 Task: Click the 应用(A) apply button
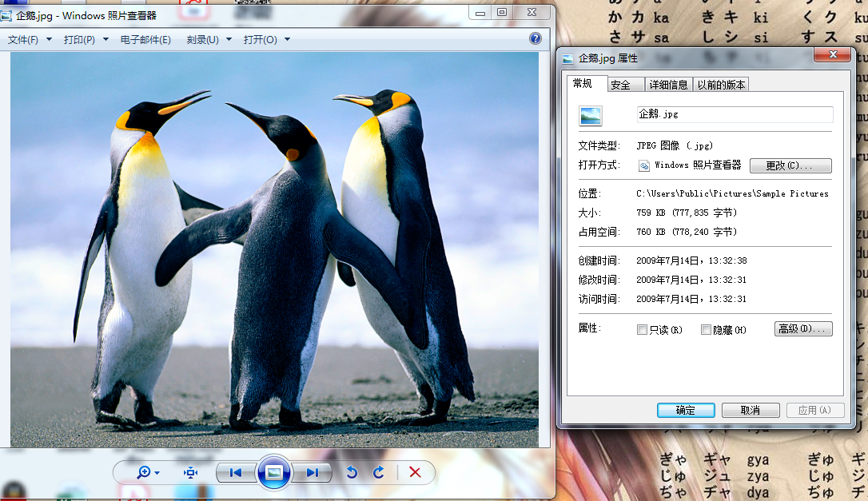815,410
